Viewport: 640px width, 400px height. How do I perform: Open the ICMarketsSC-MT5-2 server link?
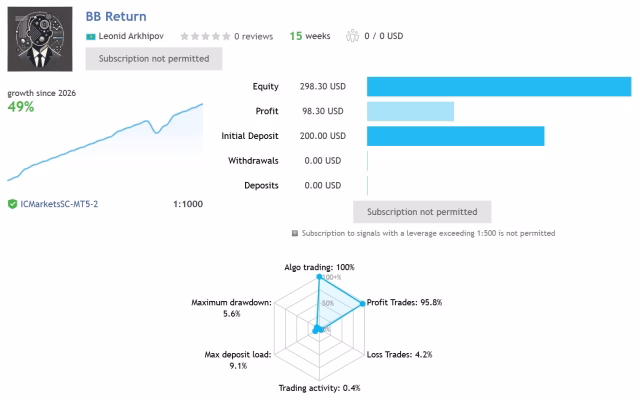coord(59,204)
